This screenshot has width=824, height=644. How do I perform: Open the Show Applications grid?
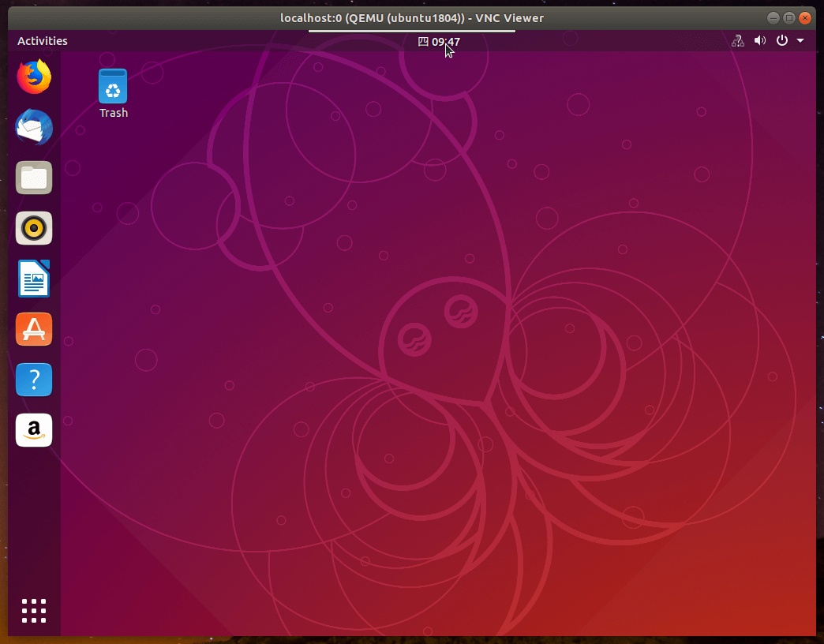tap(34, 610)
